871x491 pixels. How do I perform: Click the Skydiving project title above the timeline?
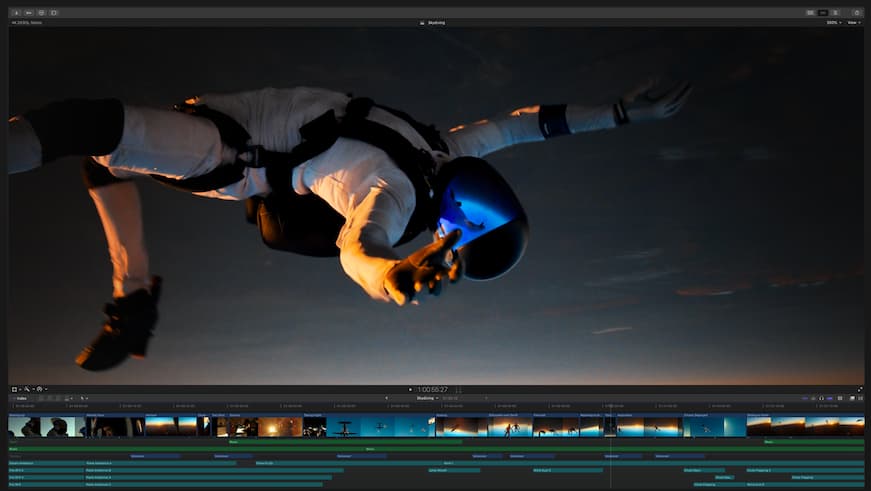(427, 398)
